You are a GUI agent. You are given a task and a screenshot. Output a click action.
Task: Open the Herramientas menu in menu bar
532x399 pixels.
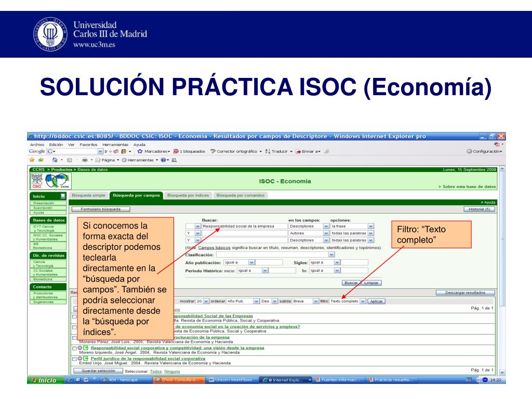tap(115, 144)
